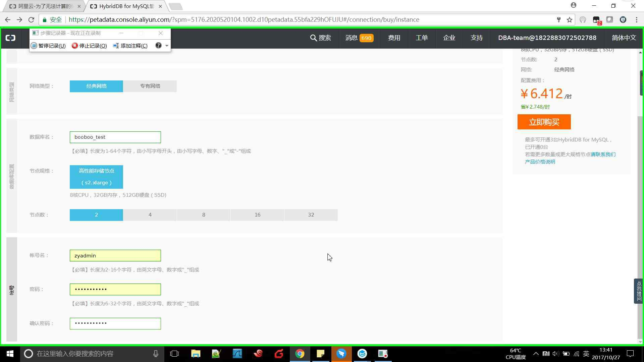Expand steps recorder help dropdown arrow
Image resolution: width=644 pixels, height=362 pixels.
point(167,46)
